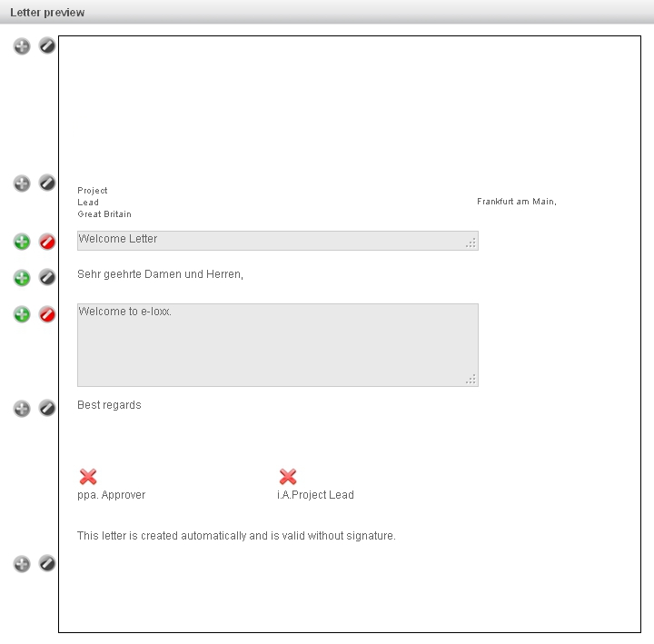Click the grey plus icon beside Best regards
The height and width of the screenshot is (644, 654).
(22, 409)
